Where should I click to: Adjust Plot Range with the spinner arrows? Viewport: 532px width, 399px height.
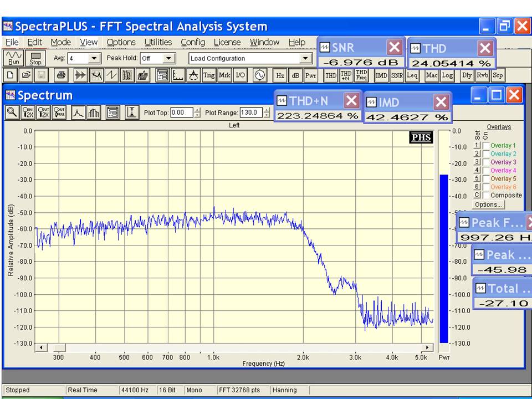(x=267, y=112)
